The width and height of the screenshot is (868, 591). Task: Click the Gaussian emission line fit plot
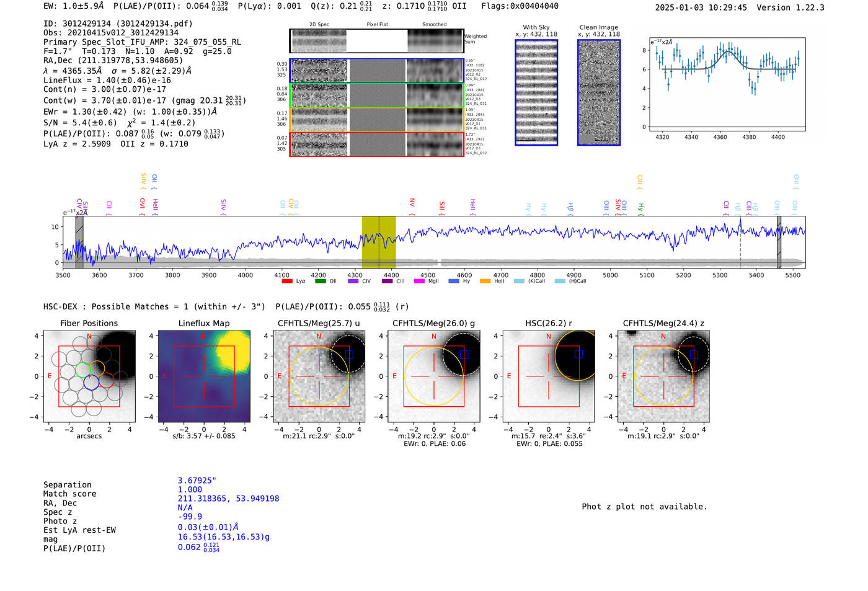pos(727,84)
